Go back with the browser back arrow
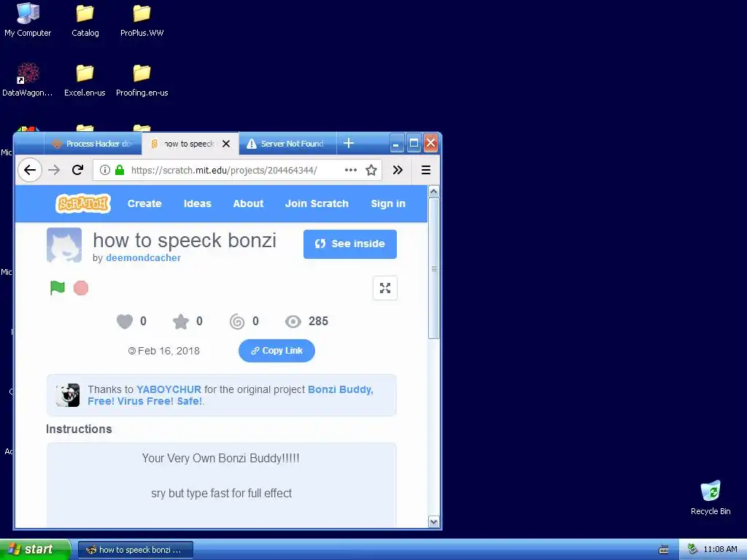The height and width of the screenshot is (560, 747). coord(29,170)
